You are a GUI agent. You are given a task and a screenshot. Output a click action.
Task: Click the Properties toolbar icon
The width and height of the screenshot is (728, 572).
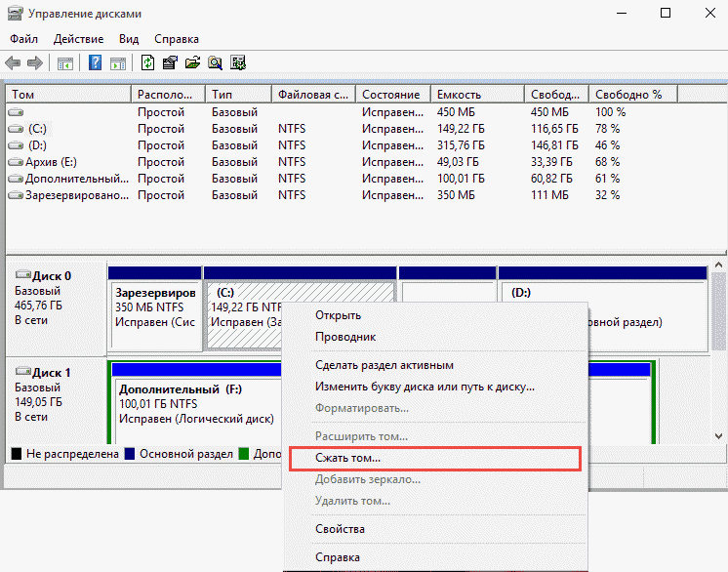170,63
